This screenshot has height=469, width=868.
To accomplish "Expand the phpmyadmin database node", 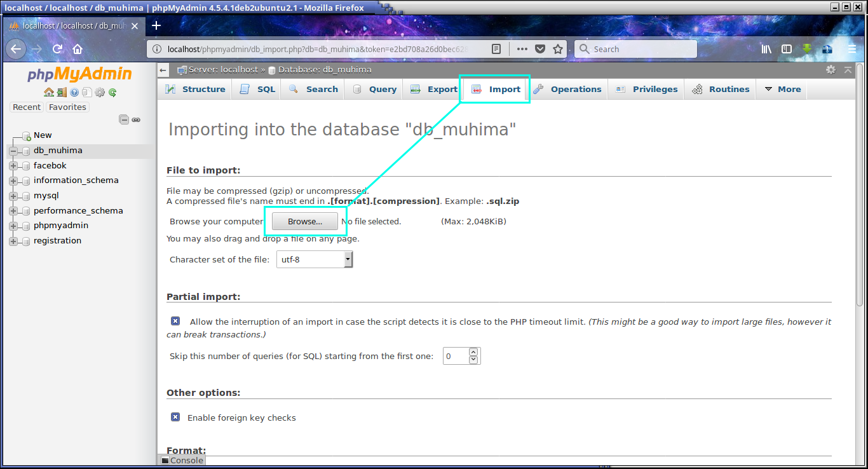I will 13,226.
